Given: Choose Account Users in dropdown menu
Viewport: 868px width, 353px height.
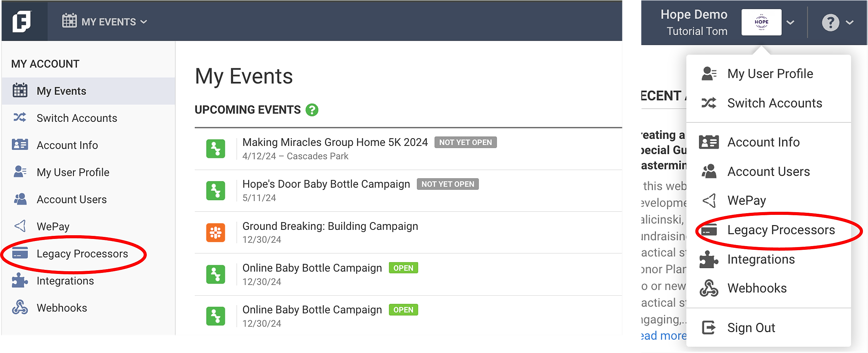Looking at the screenshot, I should 768,171.
